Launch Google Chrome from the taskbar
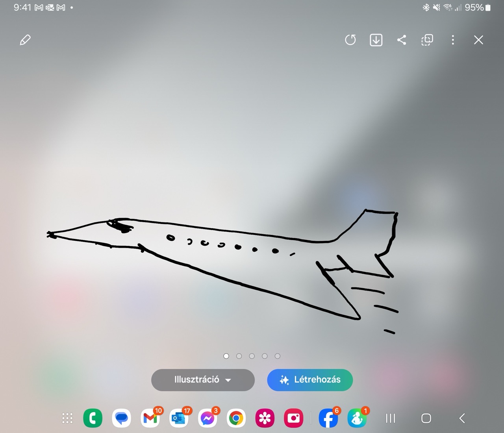 (x=236, y=418)
